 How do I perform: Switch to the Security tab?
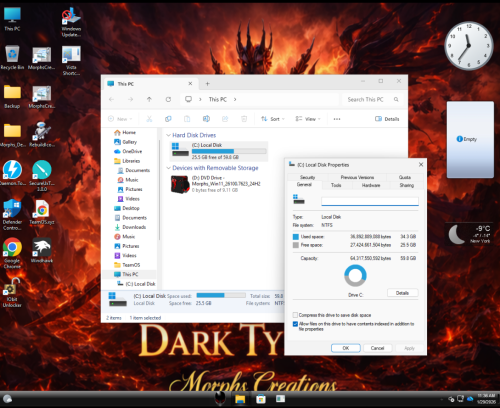[x=307, y=177]
